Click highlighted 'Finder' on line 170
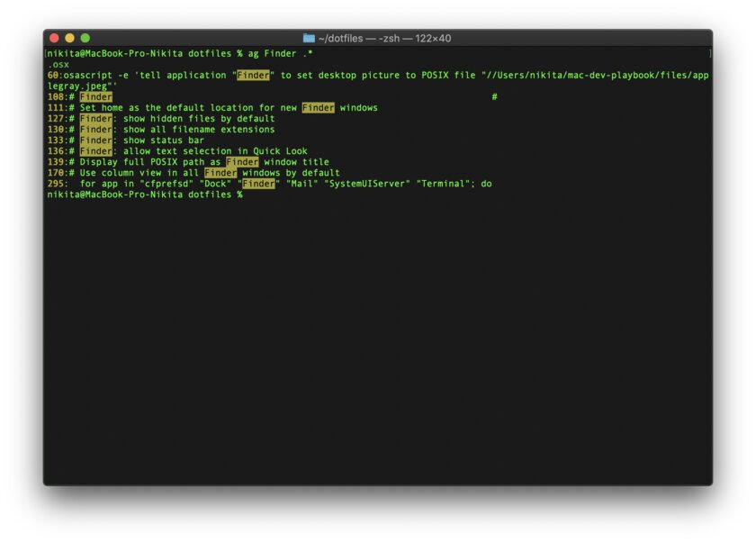This screenshot has width=756, height=543. click(x=220, y=173)
